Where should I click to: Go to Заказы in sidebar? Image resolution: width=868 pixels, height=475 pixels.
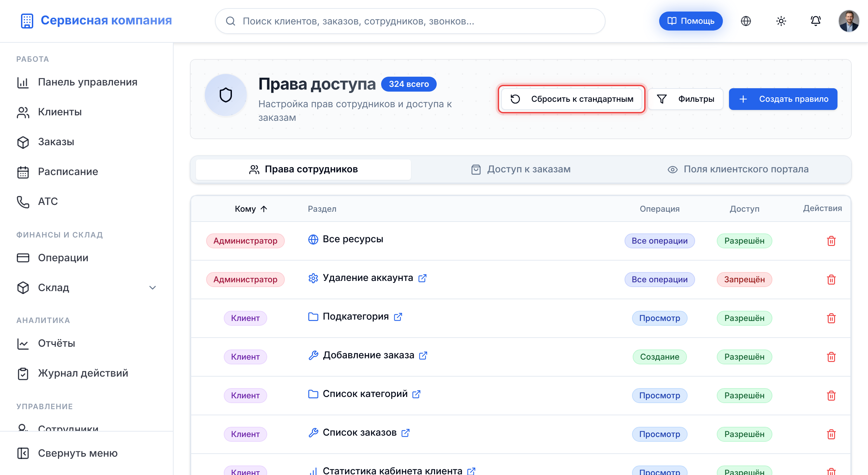(86, 142)
